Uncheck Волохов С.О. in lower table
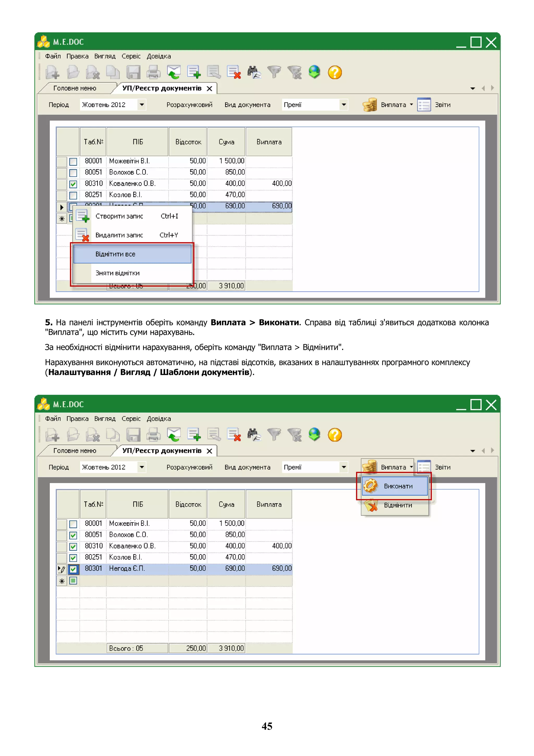 coord(73,535)
